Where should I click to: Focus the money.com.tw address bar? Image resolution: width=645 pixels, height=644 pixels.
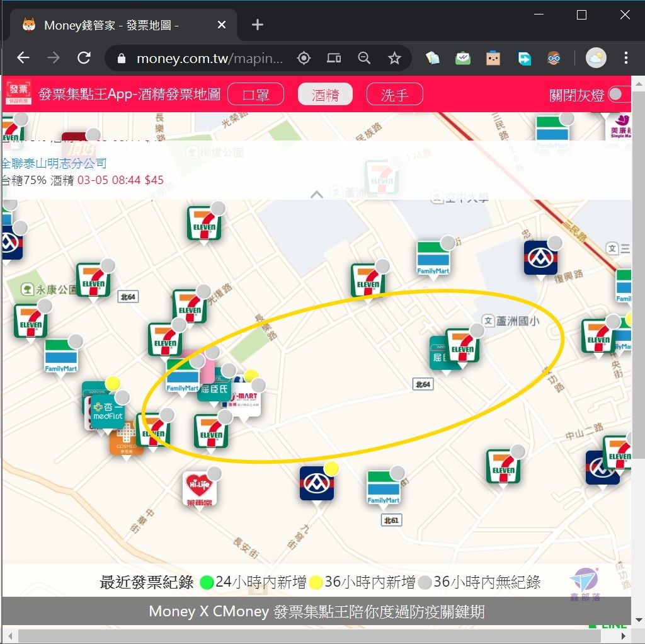[x=209, y=59]
